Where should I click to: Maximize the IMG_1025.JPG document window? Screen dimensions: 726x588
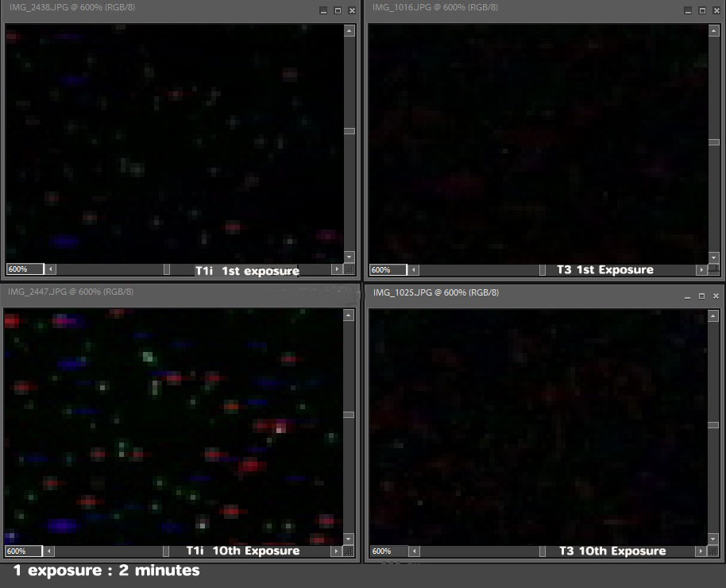[702, 296]
